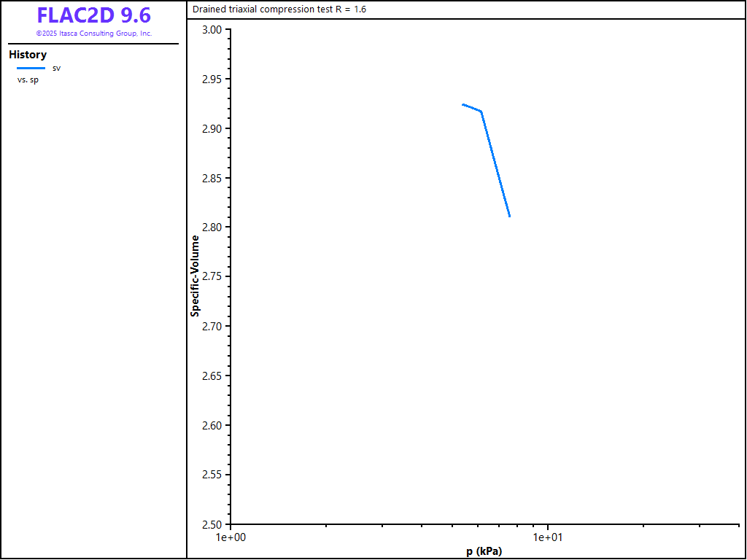Click the p (kPa) x-axis label
This screenshot has width=747, height=560.
pos(484,551)
